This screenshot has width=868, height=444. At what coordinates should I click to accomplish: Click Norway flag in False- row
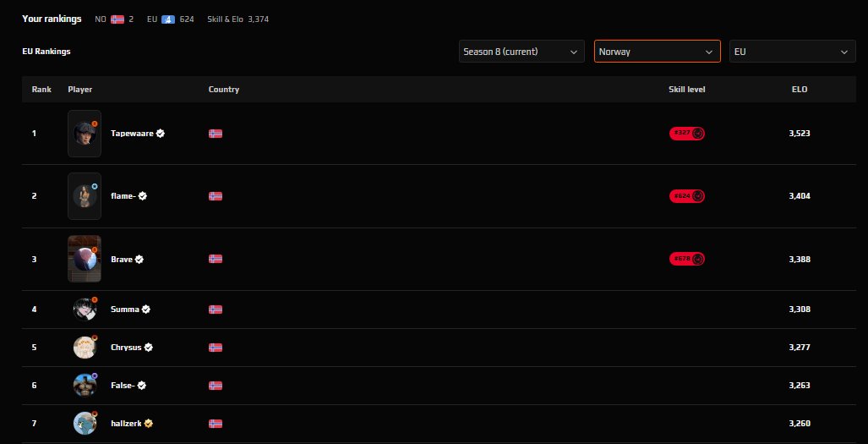coord(216,386)
